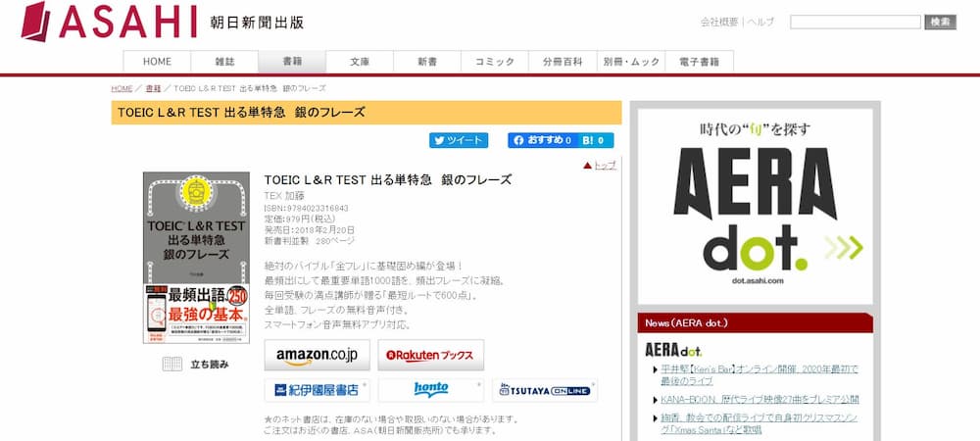Screen dimensions: 980x441
Task: Open the KANA-BOON ライブ映像 news article
Action: pos(759,399)
